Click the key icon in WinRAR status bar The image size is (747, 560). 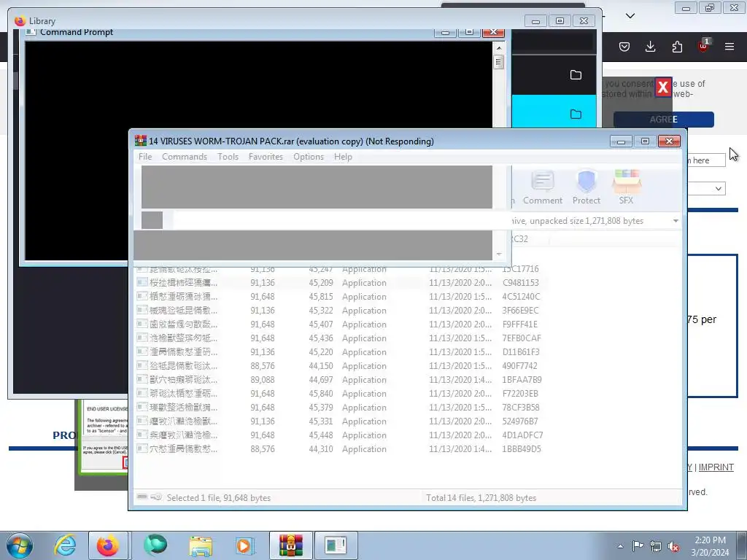tap(156, 497)
